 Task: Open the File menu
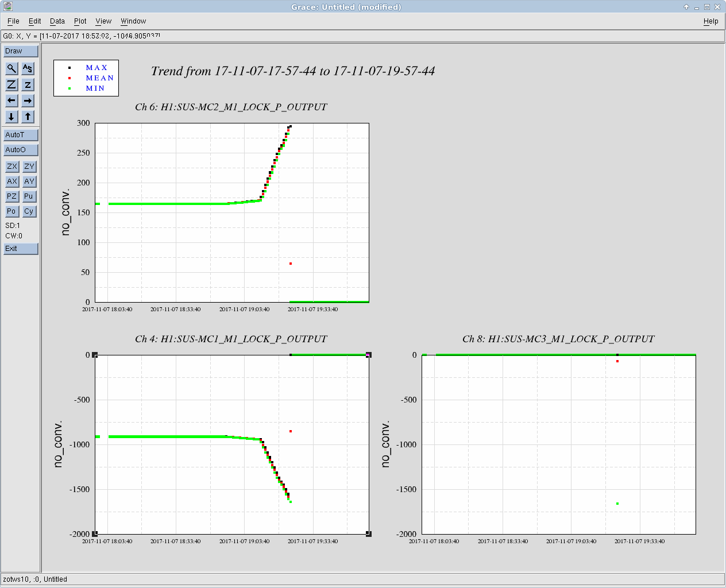coord(13,21)
